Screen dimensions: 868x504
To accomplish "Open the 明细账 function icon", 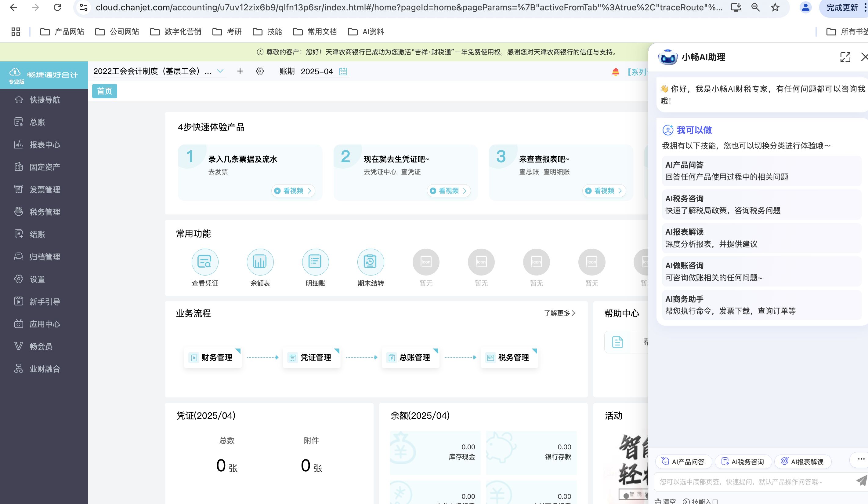I will point(315,262).
